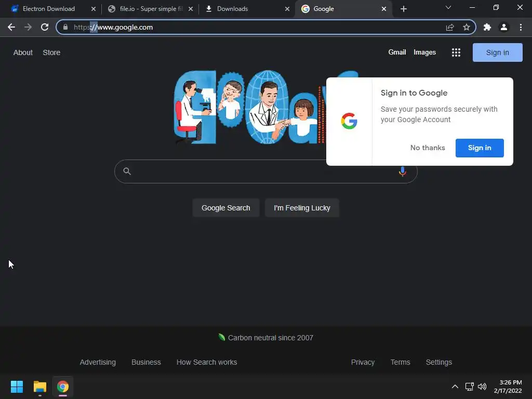Bookmark this tab with the star

(467, 27)
